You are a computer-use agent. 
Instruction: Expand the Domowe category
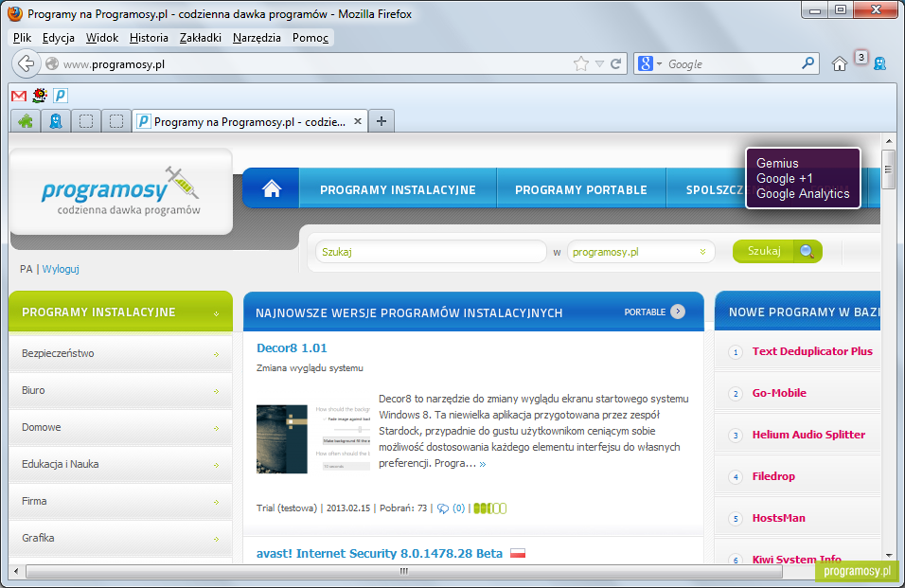click(120, 427)
